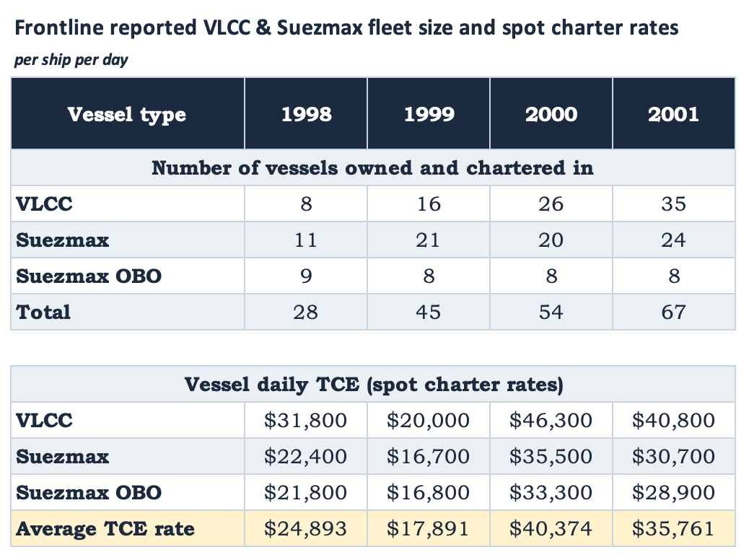Select the average TCE value $17,891

tap(429, 528)
